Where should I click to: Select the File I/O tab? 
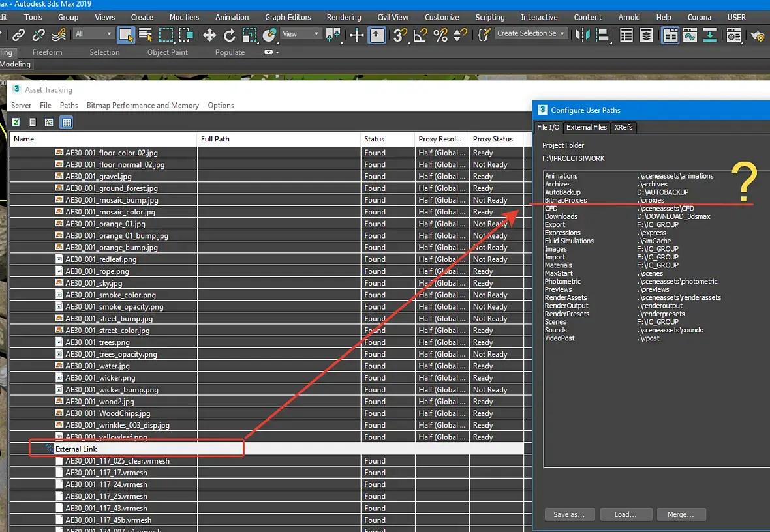pos(548,127)
